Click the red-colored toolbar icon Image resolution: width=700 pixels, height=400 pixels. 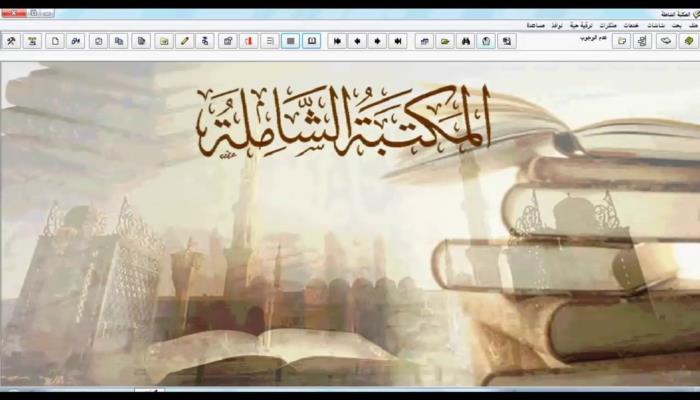click(246, 41)
